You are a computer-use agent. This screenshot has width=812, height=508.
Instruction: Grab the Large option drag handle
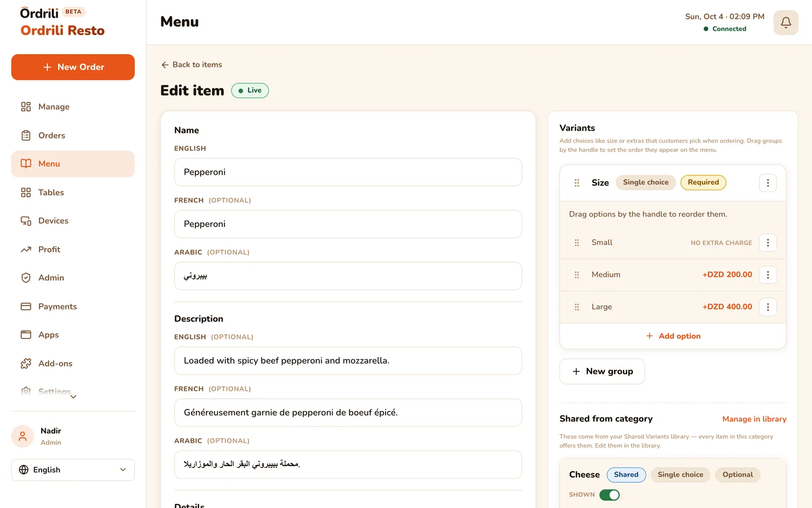tap(577, 307)
